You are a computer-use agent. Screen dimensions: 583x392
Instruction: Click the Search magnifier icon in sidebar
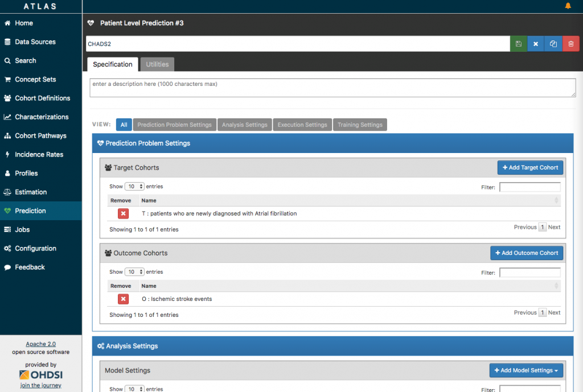pos(7,60)
